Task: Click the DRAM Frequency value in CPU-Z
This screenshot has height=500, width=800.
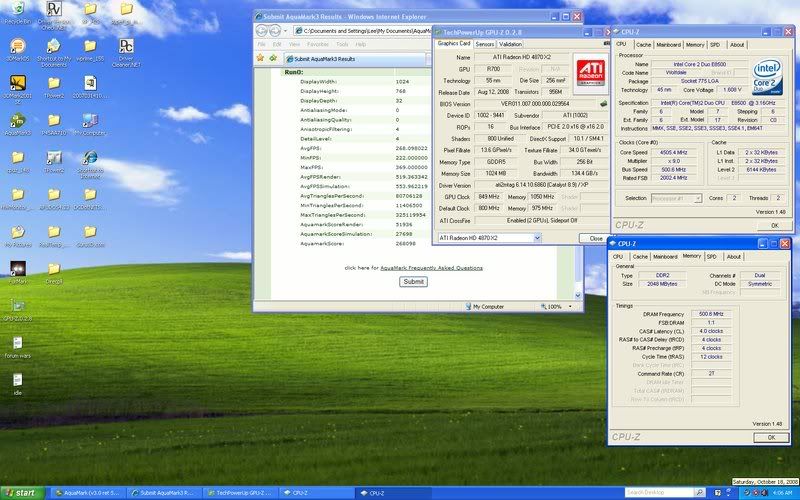Action: point(711,314)
